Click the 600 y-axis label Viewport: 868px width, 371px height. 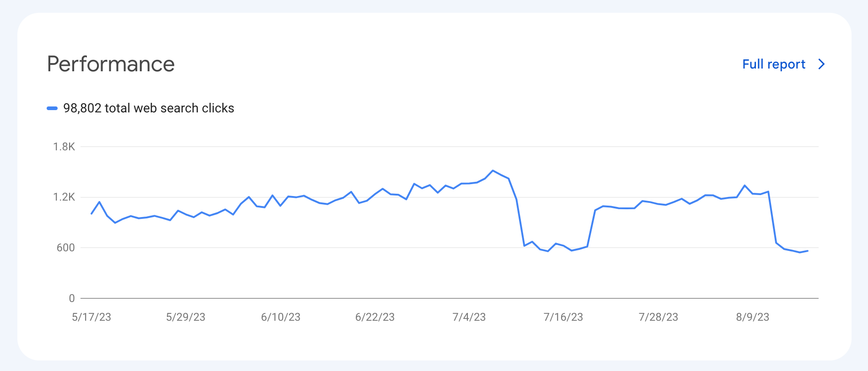pyautogui.click(x=65, y=248)
